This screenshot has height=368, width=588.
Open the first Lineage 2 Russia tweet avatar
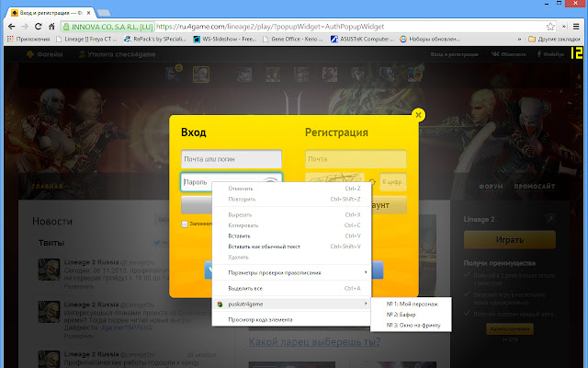click(x=49, y=270)
